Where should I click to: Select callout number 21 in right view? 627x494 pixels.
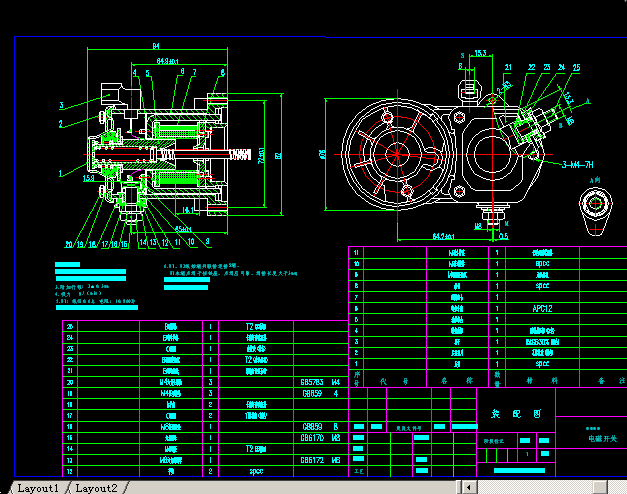click(508, 67)
